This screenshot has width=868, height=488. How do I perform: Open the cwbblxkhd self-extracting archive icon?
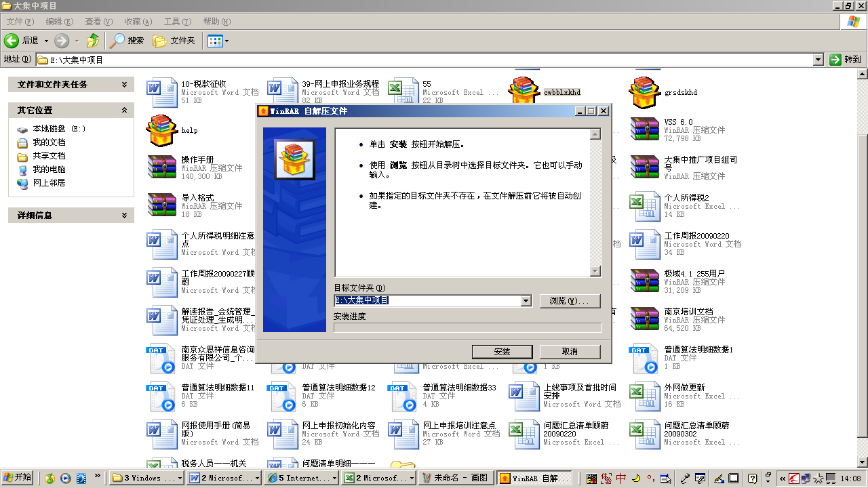tap(523, 92)
